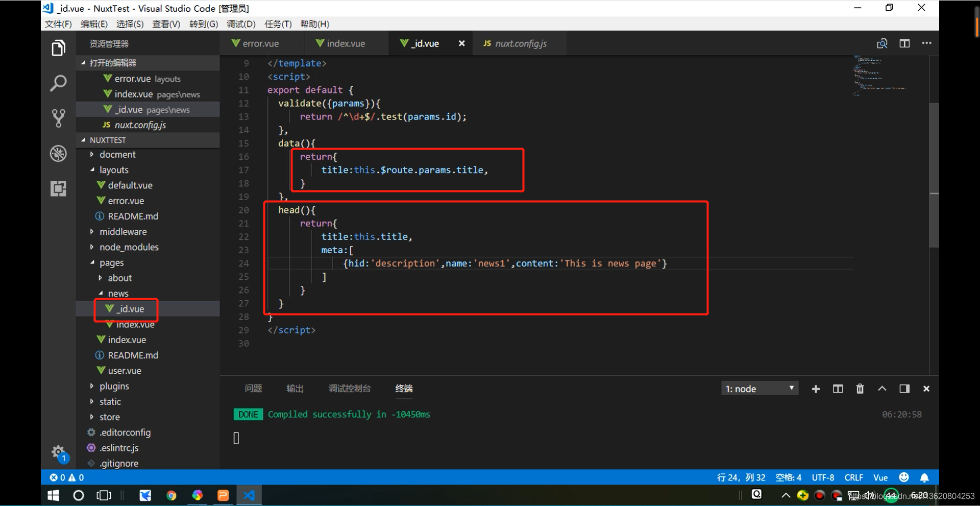Split the editor using the toolbar icon
Screen dimensions: 980x506
[x=904, y=43]
